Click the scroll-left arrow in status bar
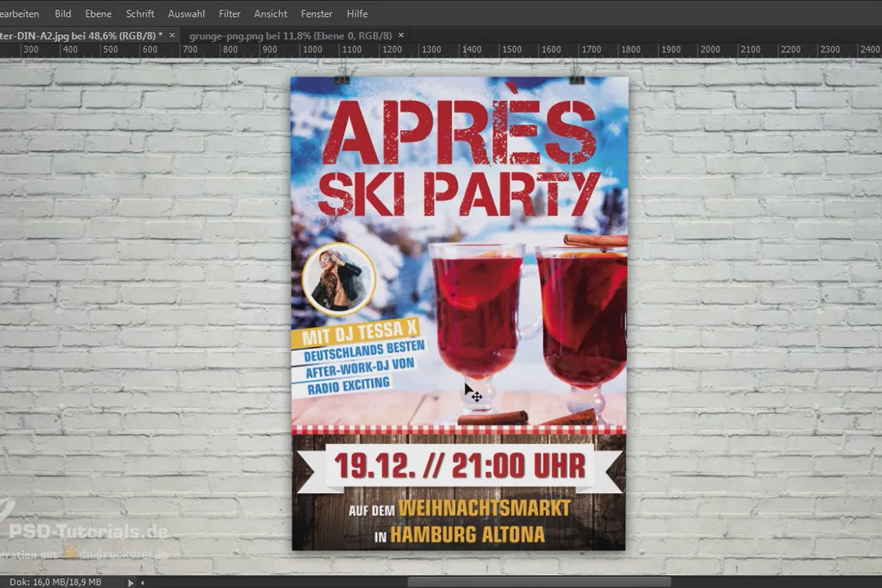Image resolution: width=882 pixels, height=588 pixels. [x=142, y=582]
